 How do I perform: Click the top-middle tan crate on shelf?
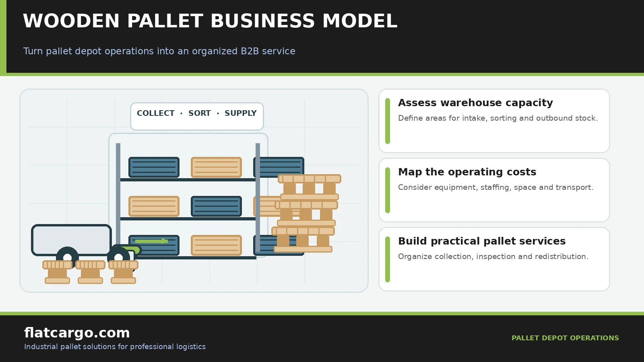pos(216,167)
